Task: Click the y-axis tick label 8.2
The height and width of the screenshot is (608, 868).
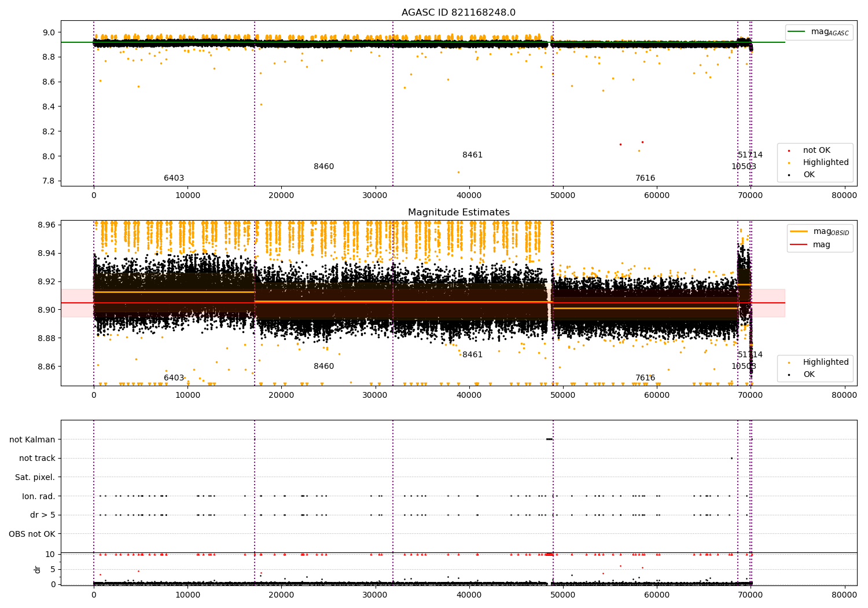Action: pyautogui.click(x=49, y=131)
